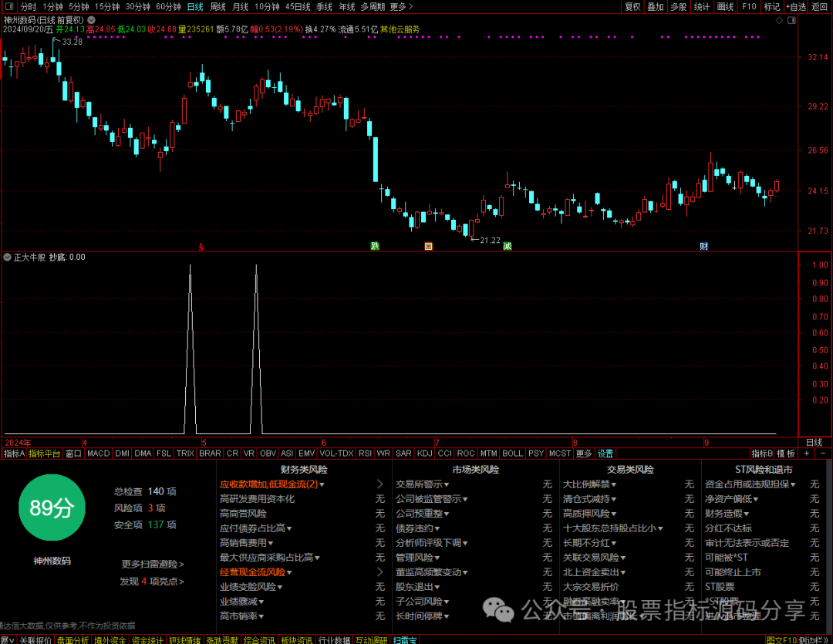This screenshot has width=833, height=644.
Task: Click 指标A tab
Action: tap(15, 453)
